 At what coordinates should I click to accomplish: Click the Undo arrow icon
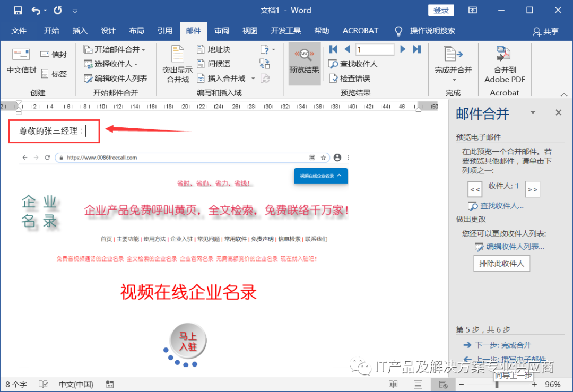(x=36, y=10)
